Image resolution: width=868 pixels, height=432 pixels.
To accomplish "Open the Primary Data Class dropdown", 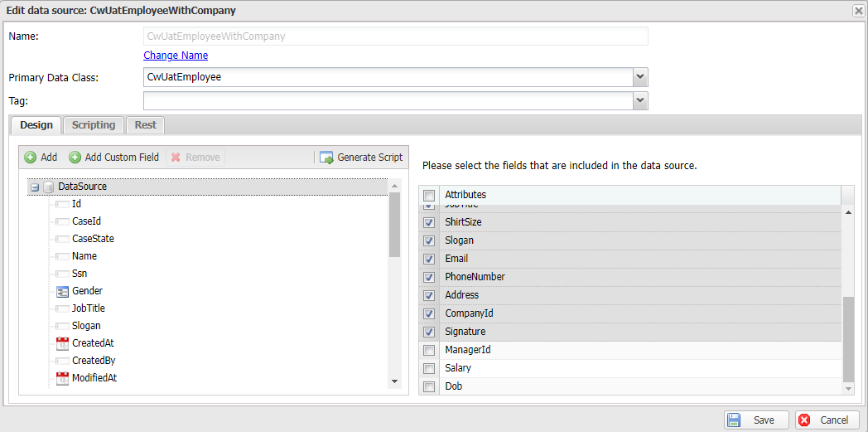I will point(639,77).
